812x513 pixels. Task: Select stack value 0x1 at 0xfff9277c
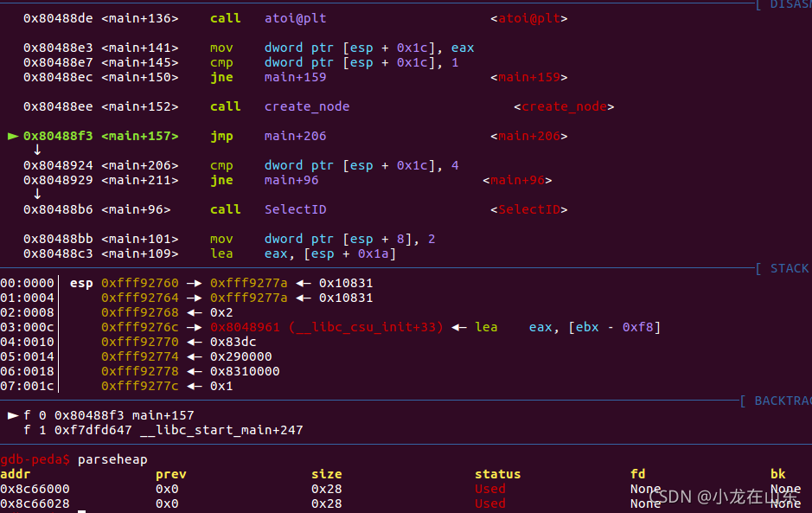pos(221,386)
